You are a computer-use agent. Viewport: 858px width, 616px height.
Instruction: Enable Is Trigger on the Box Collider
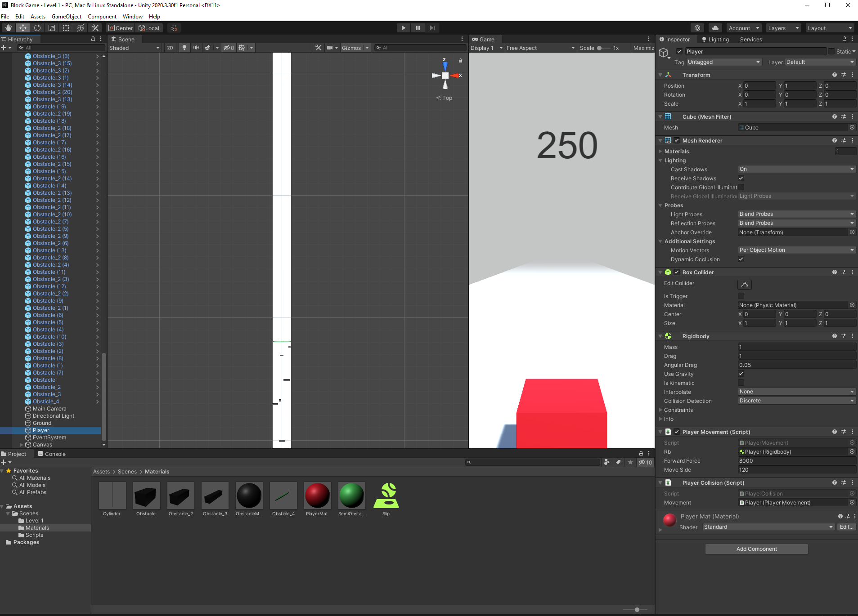point(741,296)
